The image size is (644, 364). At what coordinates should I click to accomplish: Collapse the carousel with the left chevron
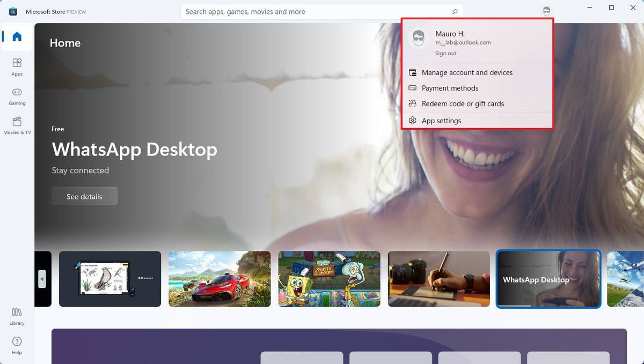[x=42, y=279]
